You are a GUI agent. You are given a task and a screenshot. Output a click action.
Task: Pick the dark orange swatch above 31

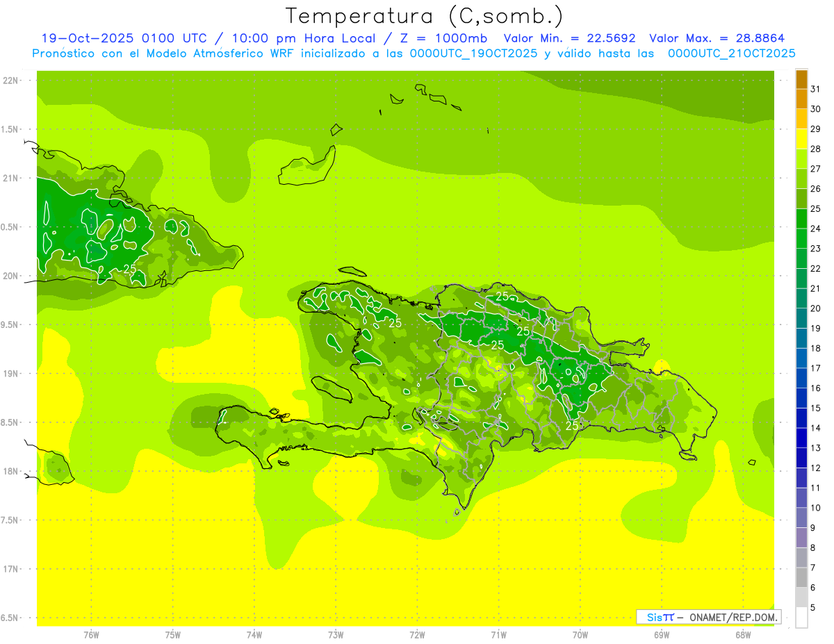pyautogui.click(x=801, y=79)
